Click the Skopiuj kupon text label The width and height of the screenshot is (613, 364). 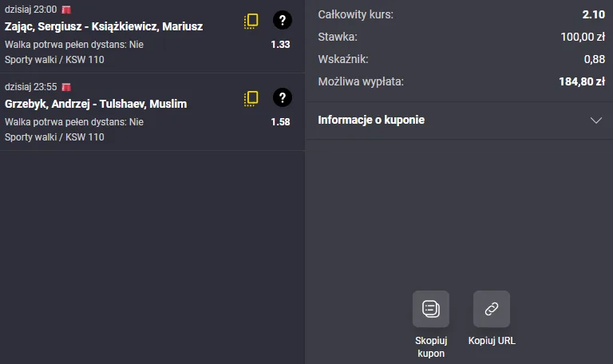[431, 346]
